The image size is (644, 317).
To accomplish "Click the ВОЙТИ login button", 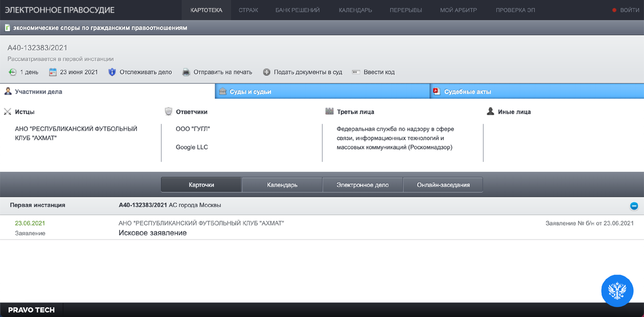I will pos(630,9).
